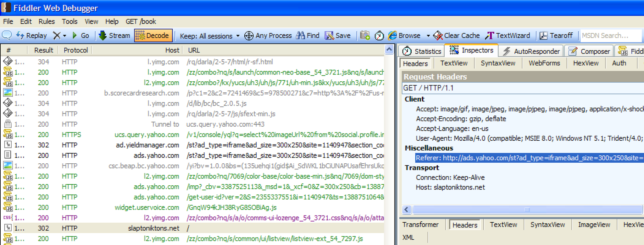Screen dimensions: 644x245
Task: Toggle the Decode button off
Action: [x=153, y=35]
